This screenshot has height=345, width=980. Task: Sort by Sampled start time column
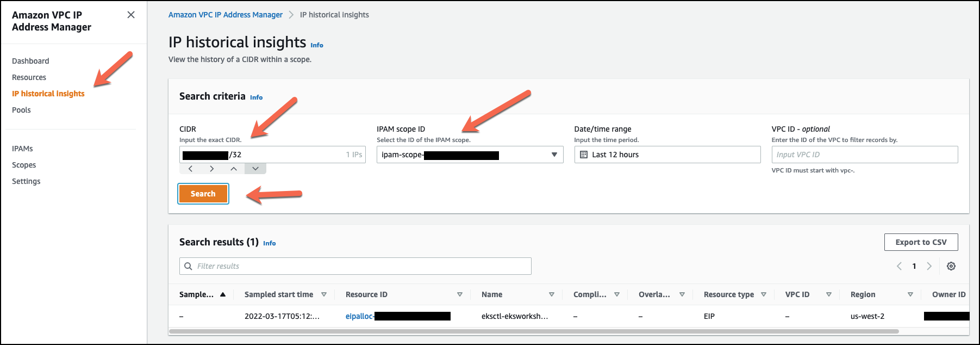324,294
